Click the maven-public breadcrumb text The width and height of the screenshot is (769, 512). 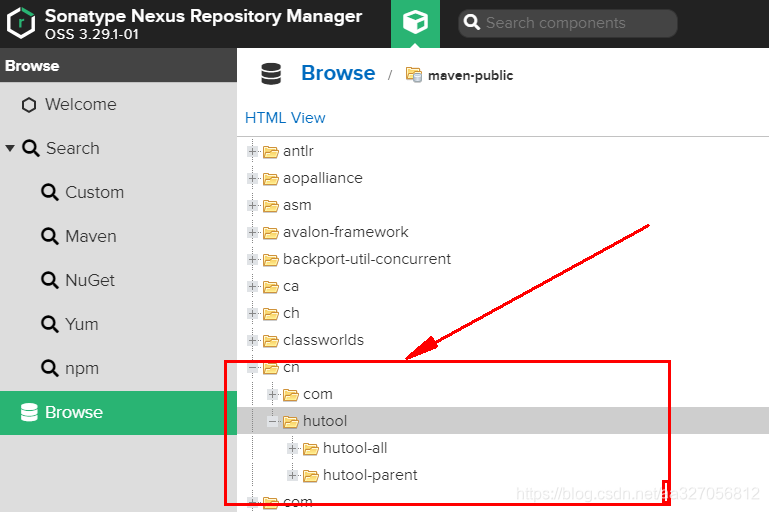[x=470, y=76]
